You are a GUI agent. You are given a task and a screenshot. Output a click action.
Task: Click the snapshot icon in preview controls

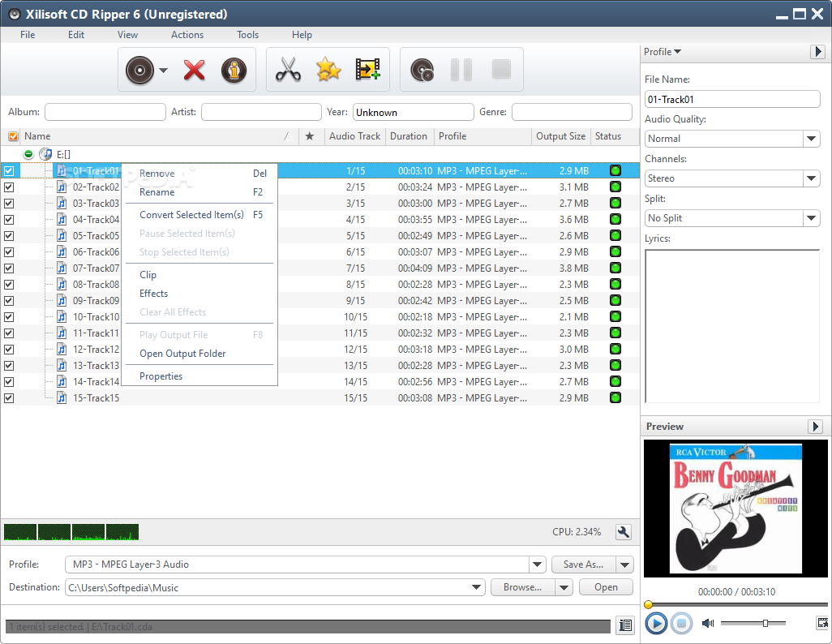click(x=822, y=623)
